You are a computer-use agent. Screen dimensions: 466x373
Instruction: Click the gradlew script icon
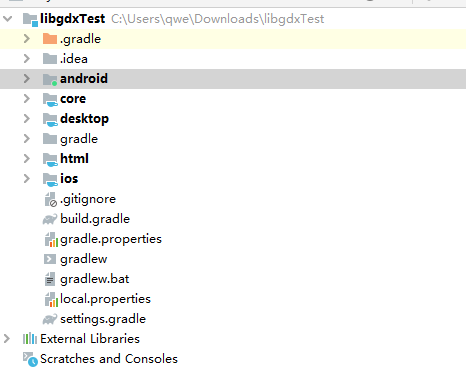(x=50, y=259)
